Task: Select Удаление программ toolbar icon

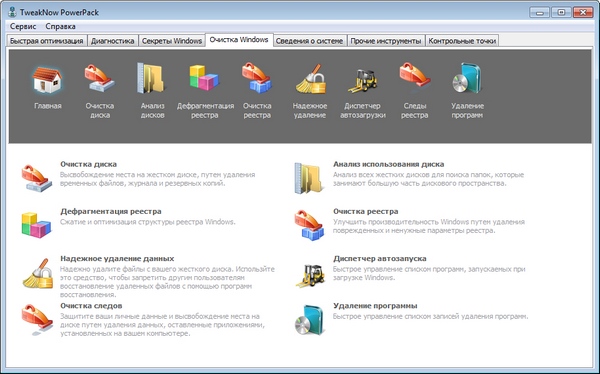Action: coord(467,78)
